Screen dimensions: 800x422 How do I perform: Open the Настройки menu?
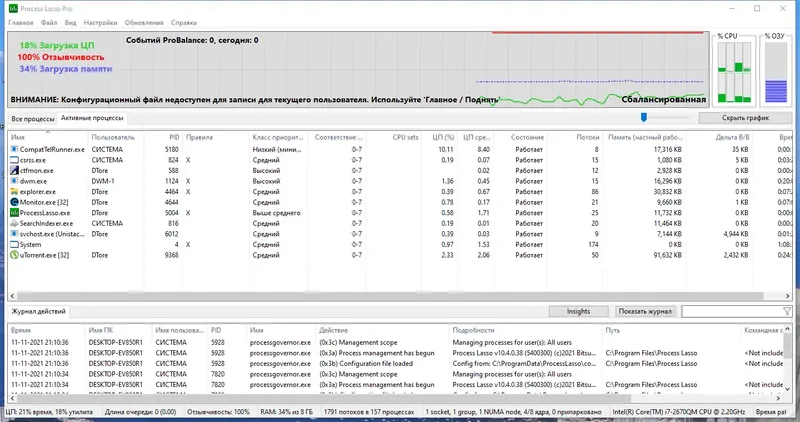(x=101, y=22)
